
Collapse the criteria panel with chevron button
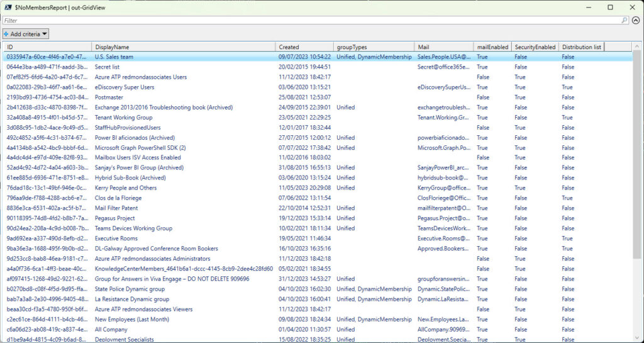click(636, 20)
